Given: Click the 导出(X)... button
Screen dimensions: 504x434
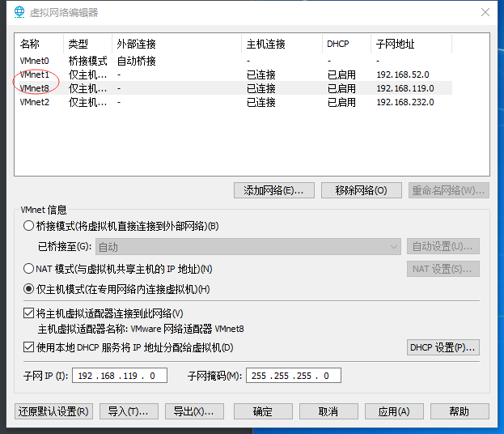Looking at the screenshot, I should tap(194, 411).
